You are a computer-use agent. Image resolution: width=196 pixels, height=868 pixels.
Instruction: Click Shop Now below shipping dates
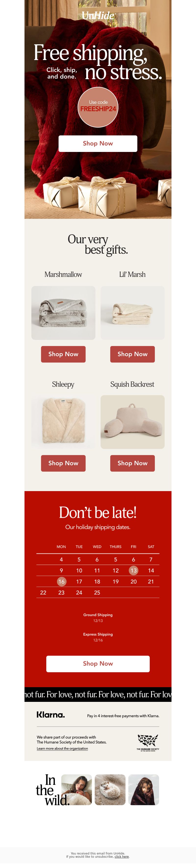pyautogui.click(x=98, y=664)
